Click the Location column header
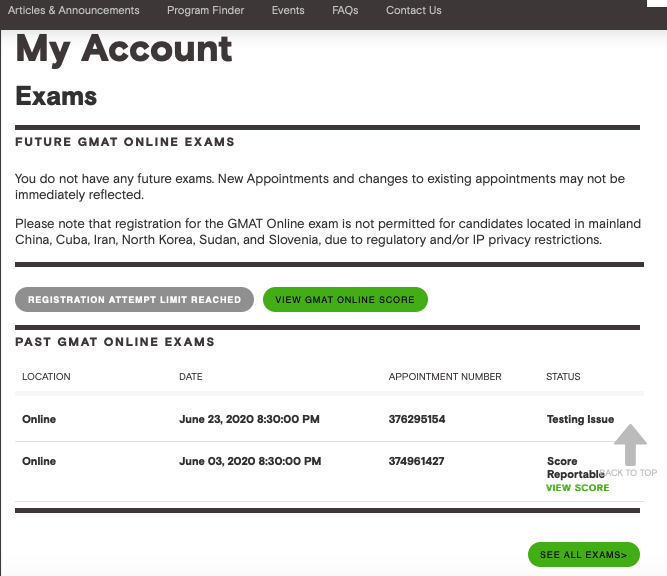Image resolution: width=667 pixels, height=576 pixels. (x=46, y=377)
